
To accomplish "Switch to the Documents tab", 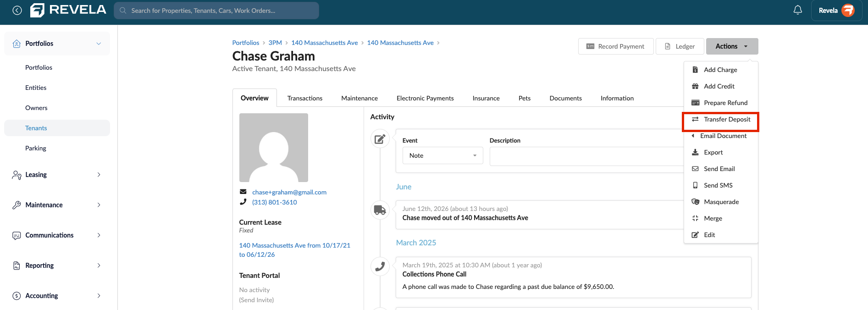I will pos(565,98).
